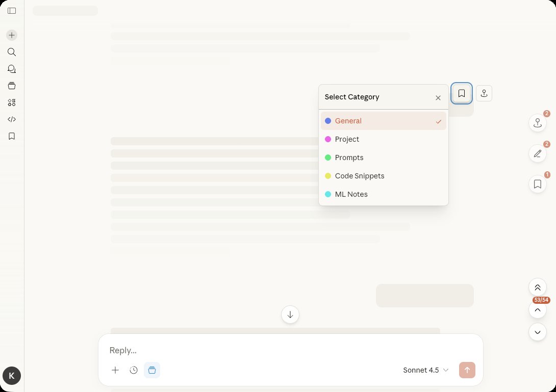556x392 pixels.
Task: Choose Project from the category list
Action: pos(347,139)
